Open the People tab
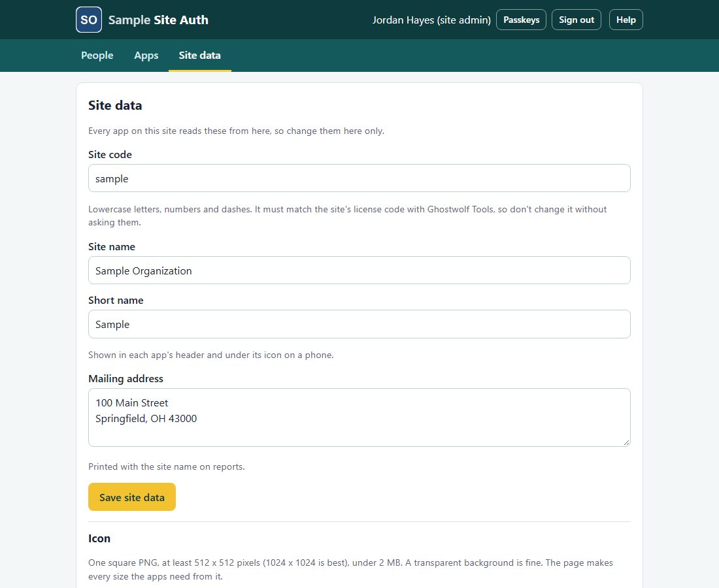719x588 pixels. (97, 56)
